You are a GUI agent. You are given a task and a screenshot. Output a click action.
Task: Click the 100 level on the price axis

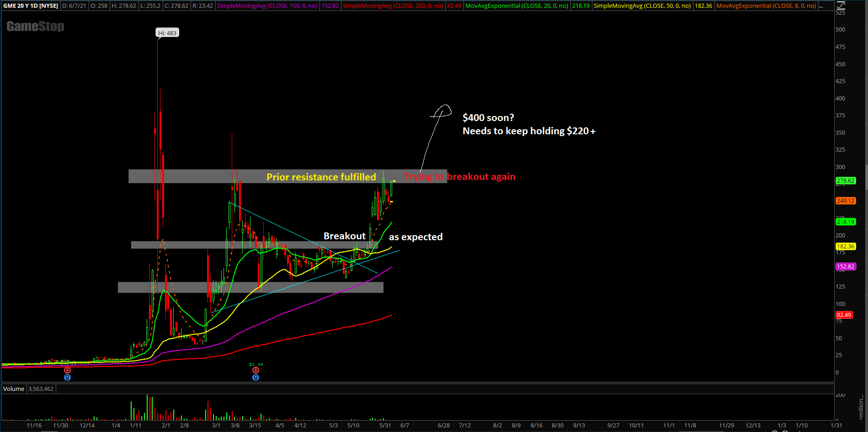[840, 304]
